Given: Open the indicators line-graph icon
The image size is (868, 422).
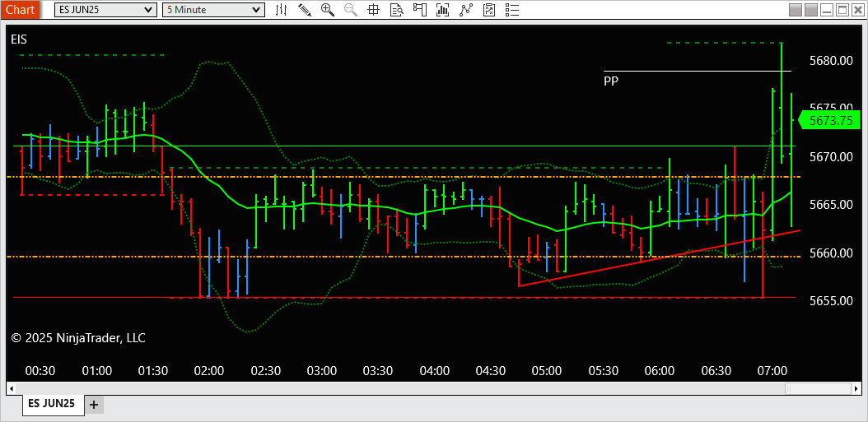Looking at the screenshot, I should point(466,9).
